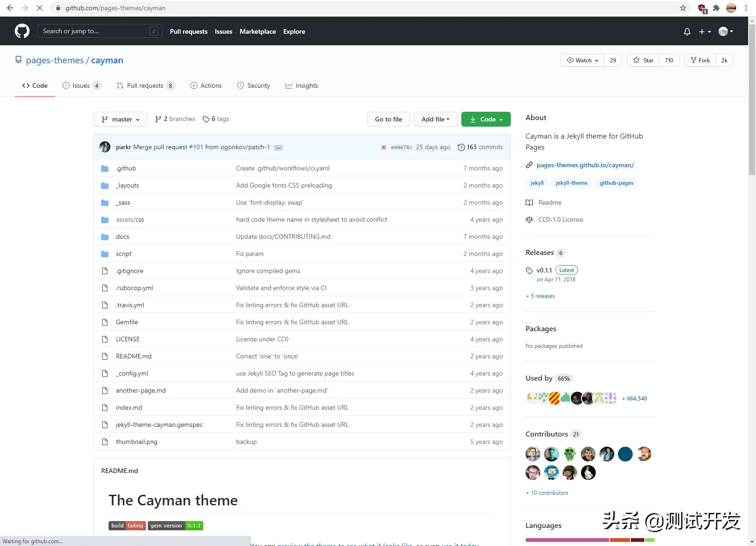This screenshot has width=756, height=546.
Task: Open notifications bell icon
Action: point(687,31)
